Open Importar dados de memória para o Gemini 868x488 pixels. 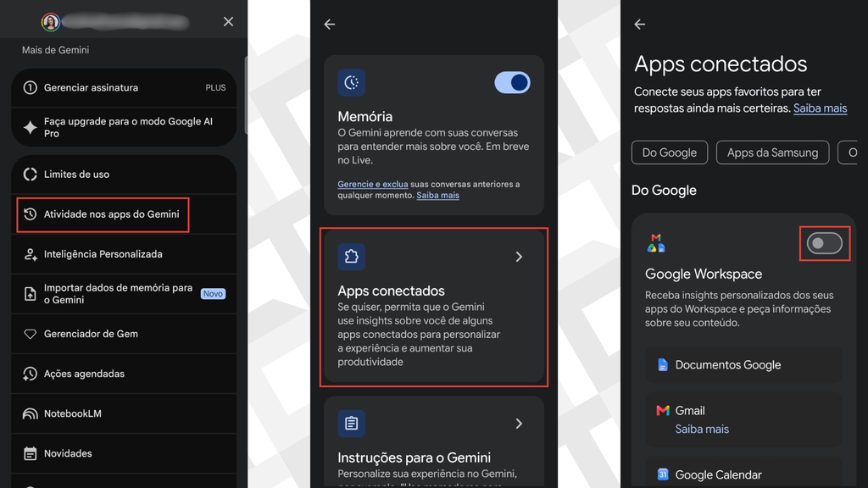point(124,294)
